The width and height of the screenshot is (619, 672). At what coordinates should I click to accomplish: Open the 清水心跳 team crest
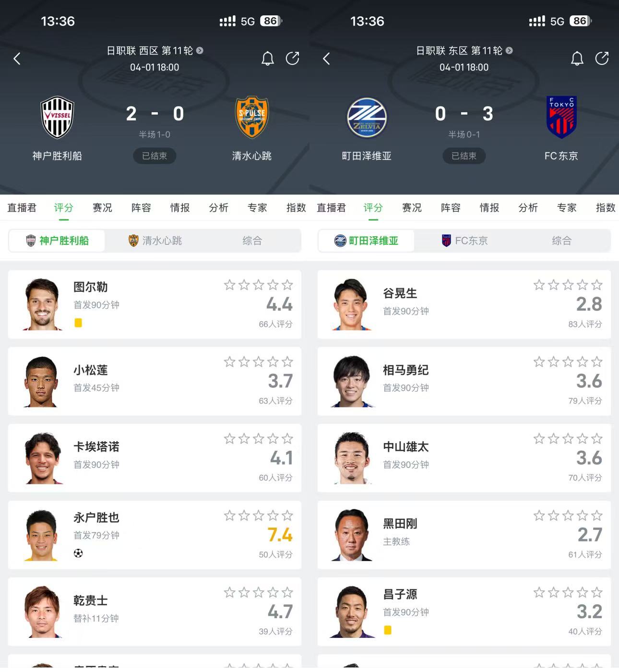252,118
